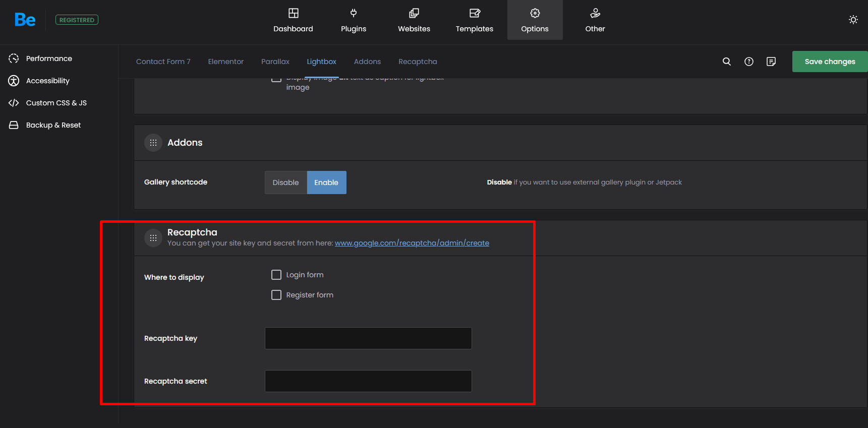Enable Recaptcha on Login form checkbox

pos(276,275)
